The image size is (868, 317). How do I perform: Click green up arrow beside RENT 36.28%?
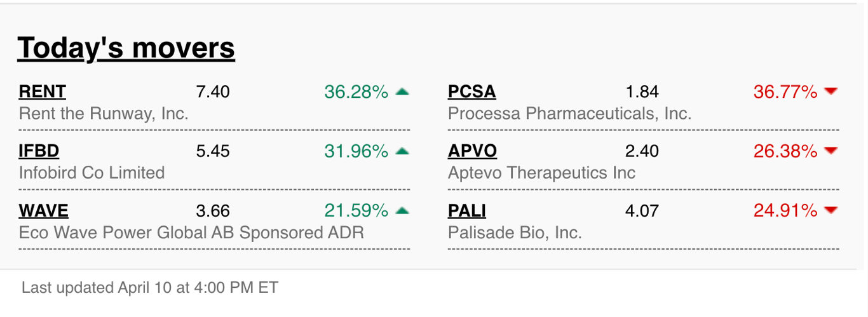click(402, 92)
